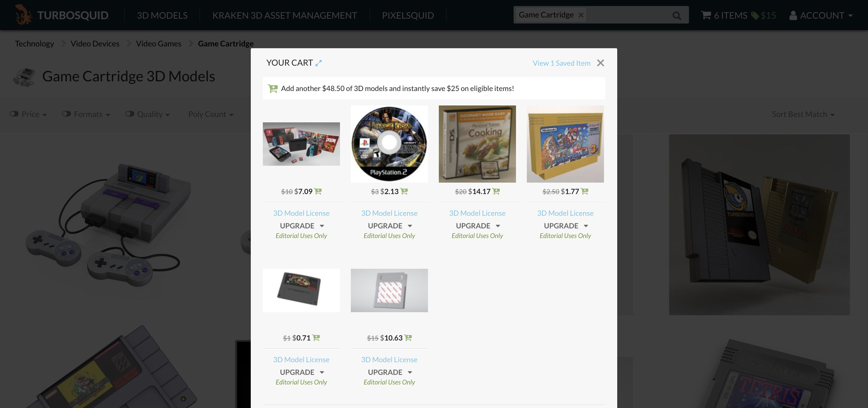Click green cart icon next to $14.17
Screen dimensions: 868x408
click(496, 191)
